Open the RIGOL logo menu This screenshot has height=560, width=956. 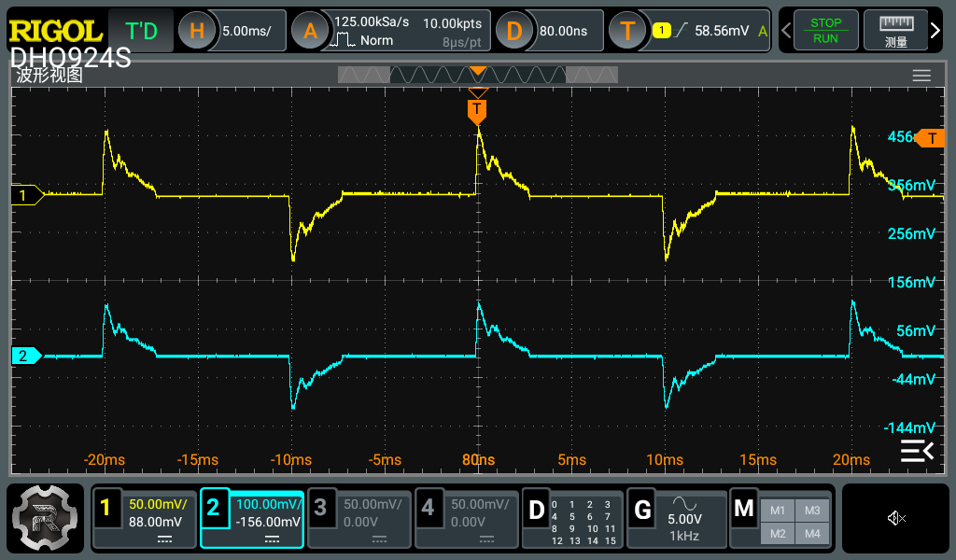pyautogui.click(x=55, y=31)
